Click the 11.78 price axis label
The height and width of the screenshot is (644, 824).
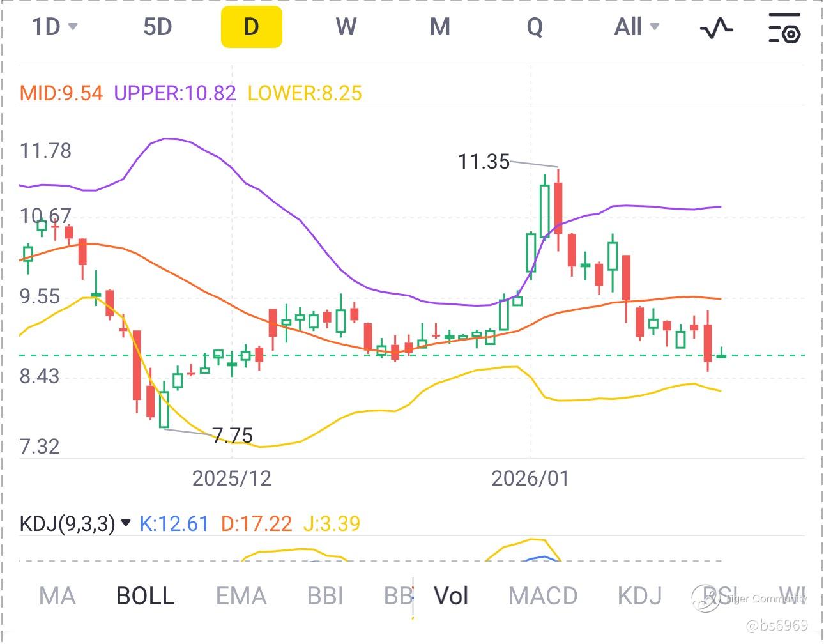click(45, 151)
